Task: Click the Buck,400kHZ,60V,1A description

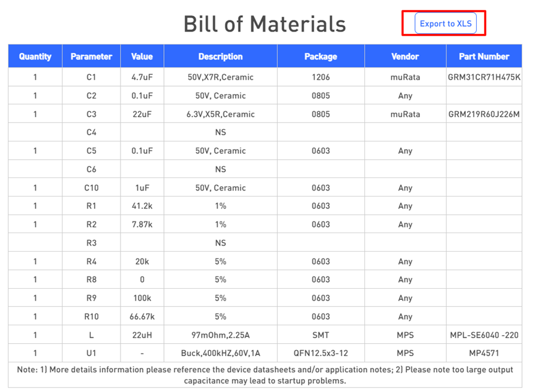Action: (220, 354)
